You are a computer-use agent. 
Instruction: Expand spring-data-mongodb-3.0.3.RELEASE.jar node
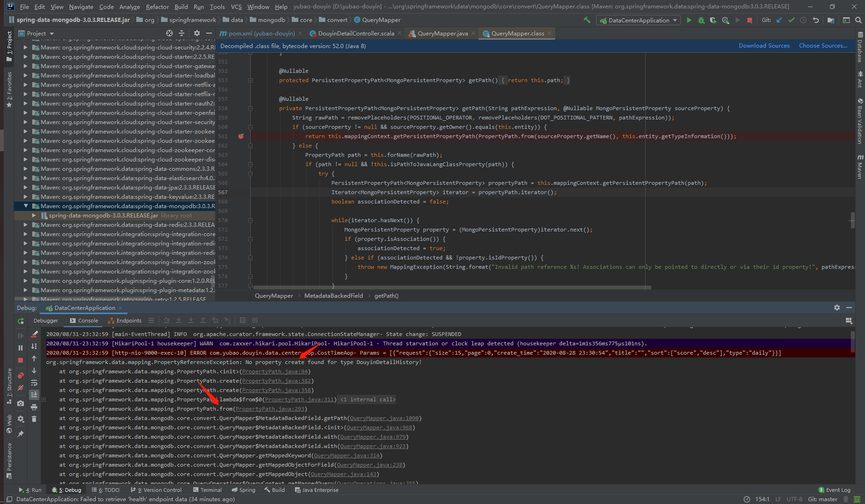click(34, 215)
